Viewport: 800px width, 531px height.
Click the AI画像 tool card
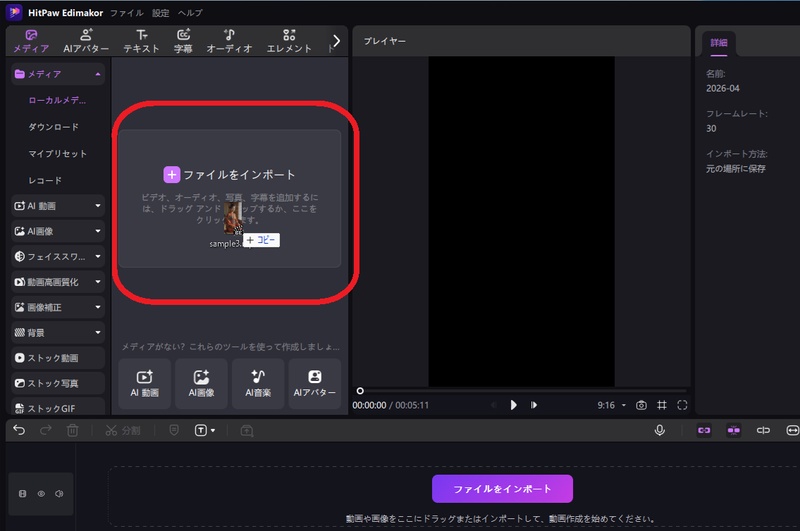point(201,384)
